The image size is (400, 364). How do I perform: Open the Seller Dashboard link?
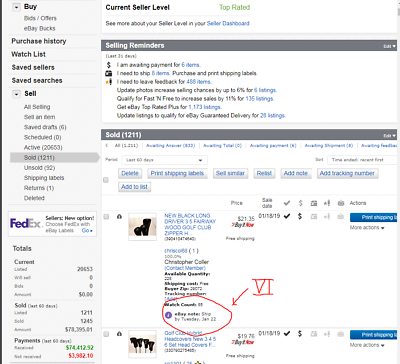pyautogui.click(x=228, y=23)
